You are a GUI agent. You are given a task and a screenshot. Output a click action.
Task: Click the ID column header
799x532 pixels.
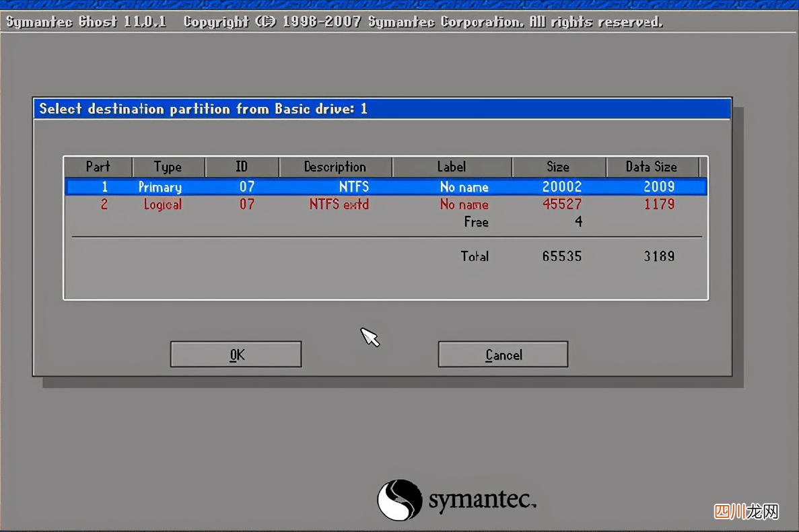tap(242, 167)
